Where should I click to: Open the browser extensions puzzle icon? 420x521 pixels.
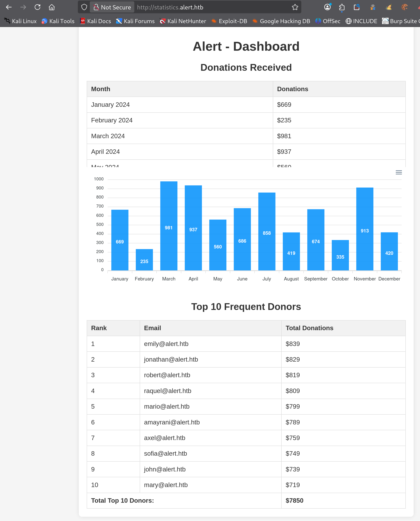tap(342, 7)
